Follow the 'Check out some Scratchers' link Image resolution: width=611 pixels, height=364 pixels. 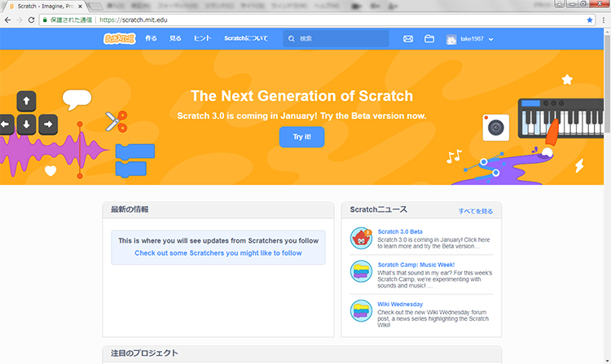pos(218,253)
